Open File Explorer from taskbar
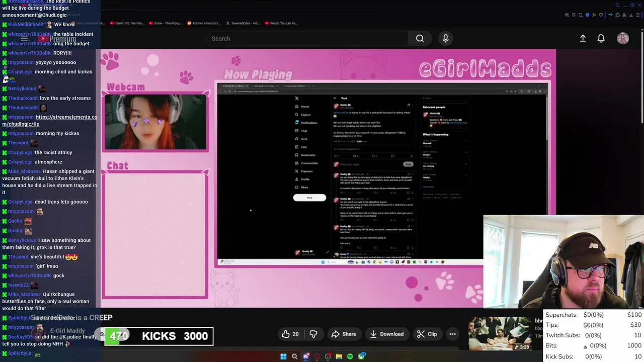 [339, 356]
